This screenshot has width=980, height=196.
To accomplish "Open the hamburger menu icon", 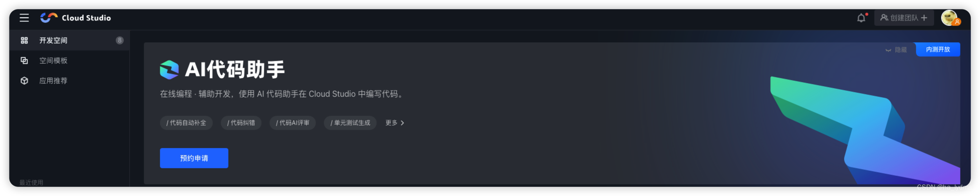I will tap(24, 18).
